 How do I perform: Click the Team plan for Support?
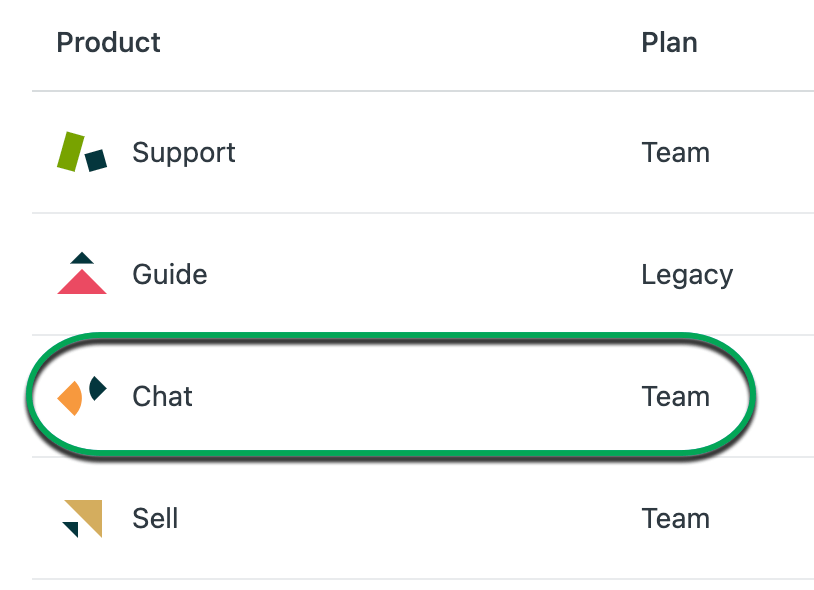675,153
